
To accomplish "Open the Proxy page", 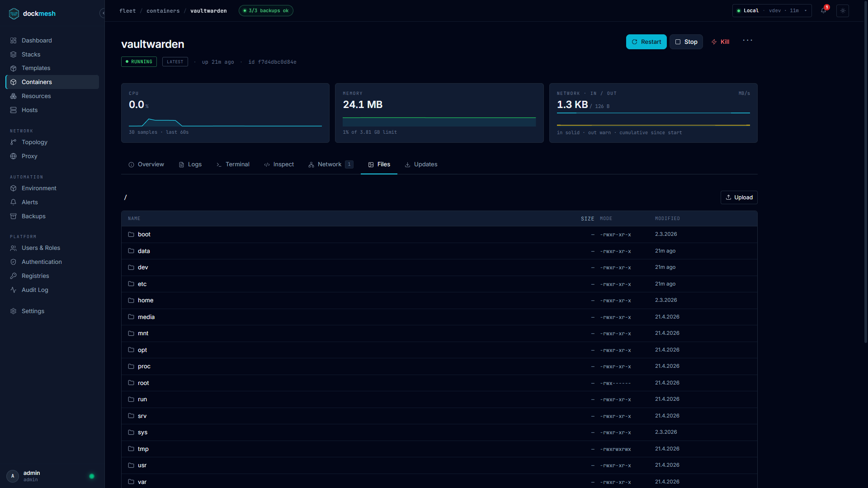I will point(52,156).
